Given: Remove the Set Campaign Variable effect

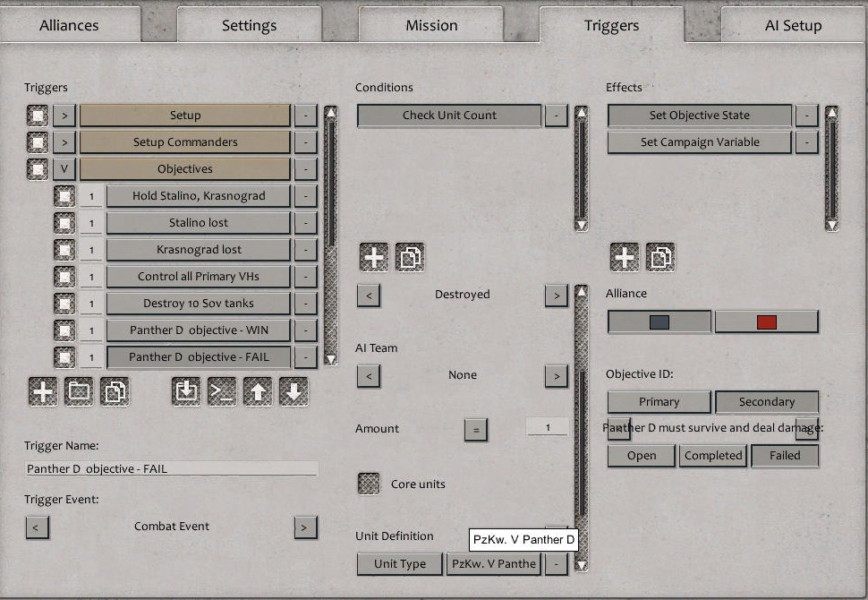Looking at the screenshot, I should click(806, 142).
